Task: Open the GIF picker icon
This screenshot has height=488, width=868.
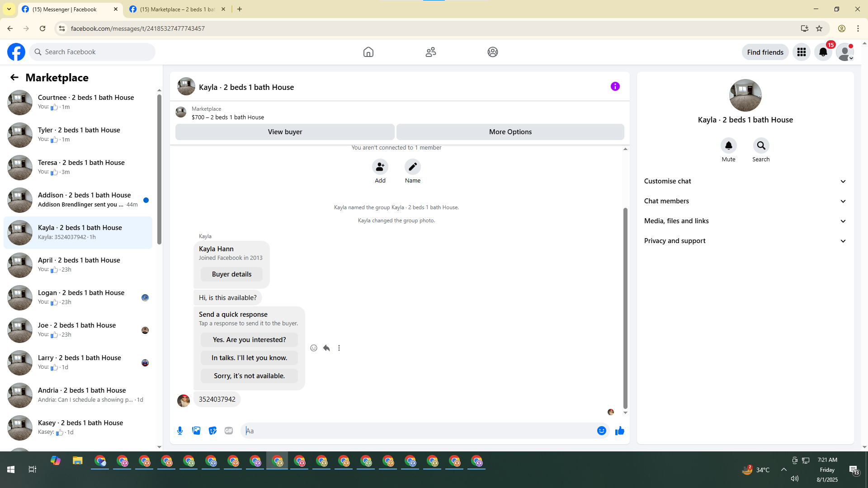Action: tap(229, 431)
